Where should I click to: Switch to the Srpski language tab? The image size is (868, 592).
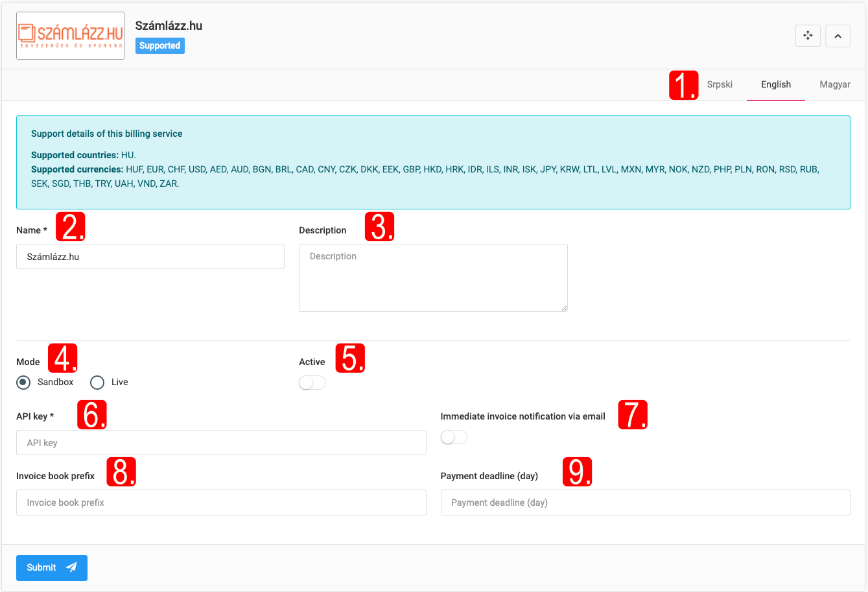click(x=720, y=84)
